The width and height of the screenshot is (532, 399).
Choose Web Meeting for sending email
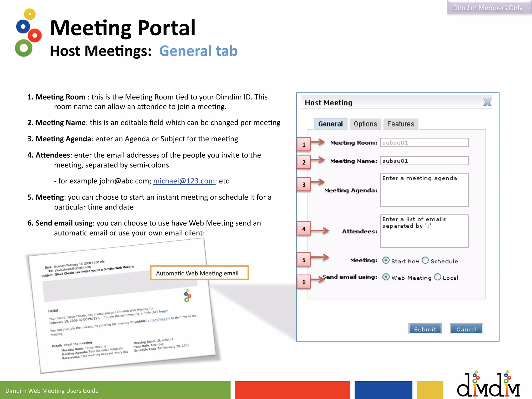[x=386, y=277]
